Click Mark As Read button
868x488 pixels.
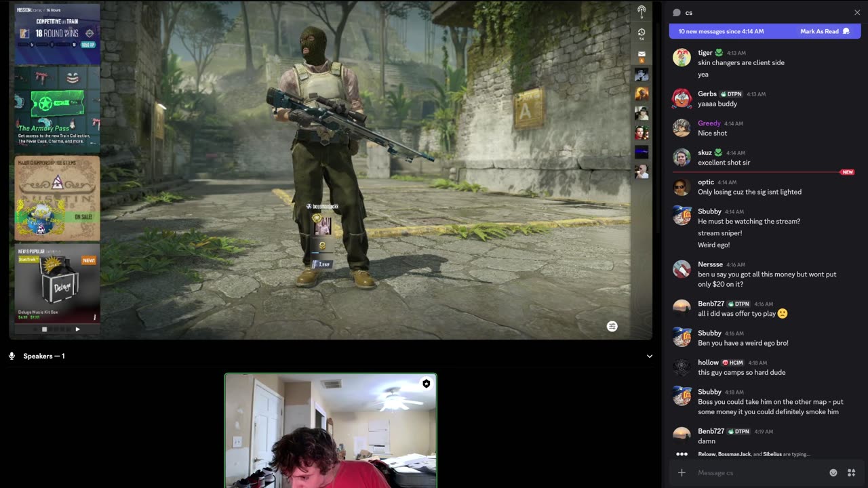pos(825,31)
